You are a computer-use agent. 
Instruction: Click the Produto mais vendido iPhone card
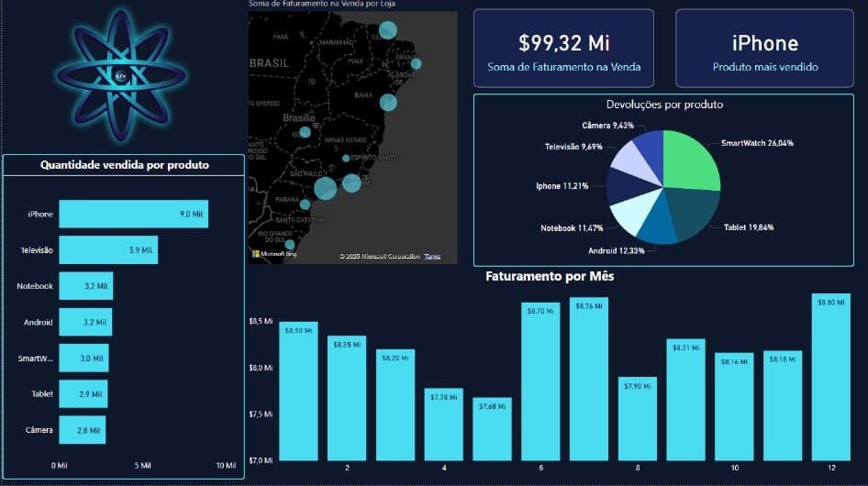[x=764, y=49]
